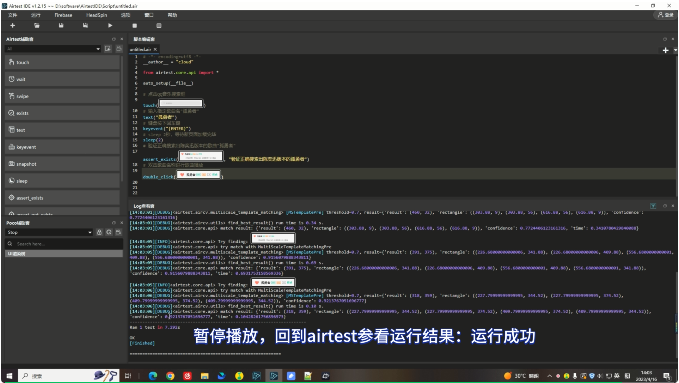The height and width of the screenshot is (383, 679).
Task: Open File Explorer from taskbar
Action: (x=204, y=376)
